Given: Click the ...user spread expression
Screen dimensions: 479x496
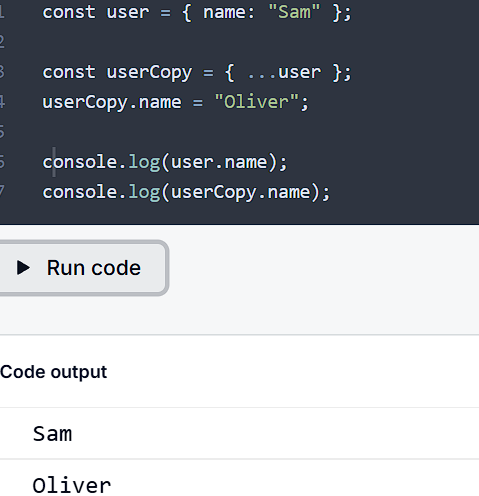Looking at the screenshot, I should tap(284, 72).
